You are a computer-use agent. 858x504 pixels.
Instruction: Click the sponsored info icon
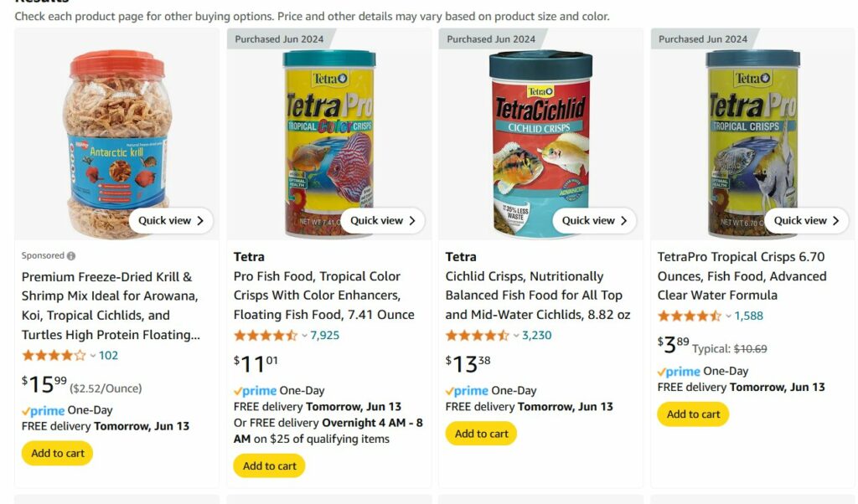tap(71, 256)
